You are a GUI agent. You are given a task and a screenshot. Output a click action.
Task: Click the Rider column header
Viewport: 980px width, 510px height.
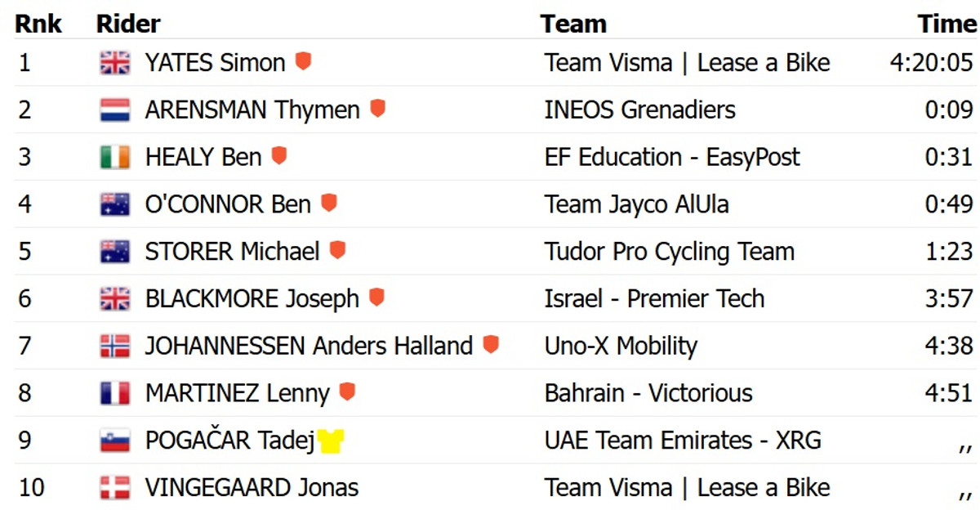[128, 24]
